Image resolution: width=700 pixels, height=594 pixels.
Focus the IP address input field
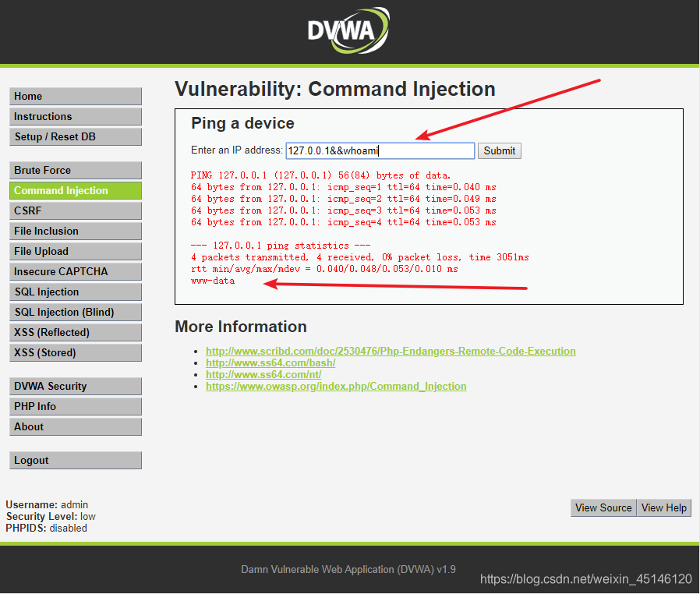(380, 151)
